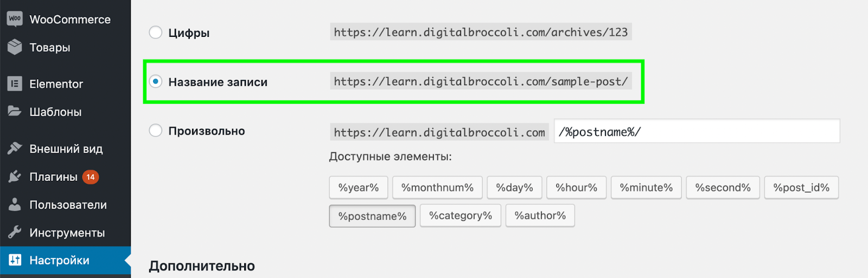Insert the %category% tag
The height and width of the screenshot is (278, 868).
tap(461, 216)
